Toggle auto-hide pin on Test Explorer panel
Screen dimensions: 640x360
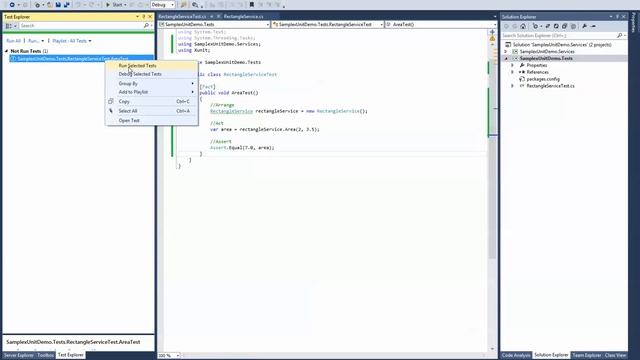(x=144, y=17)
